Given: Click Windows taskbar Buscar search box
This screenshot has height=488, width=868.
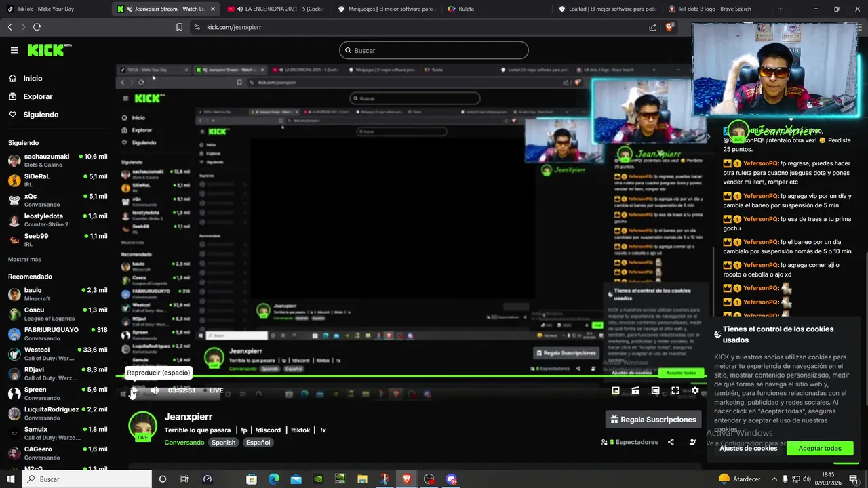Looking at the screenshot, I should 86,479.
